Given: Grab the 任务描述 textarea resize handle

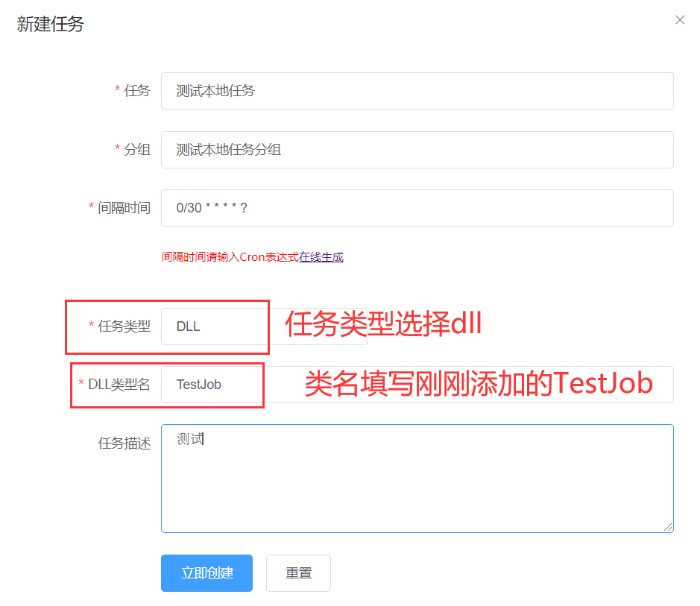Looking at the screenshot, I should coord(668,527).
